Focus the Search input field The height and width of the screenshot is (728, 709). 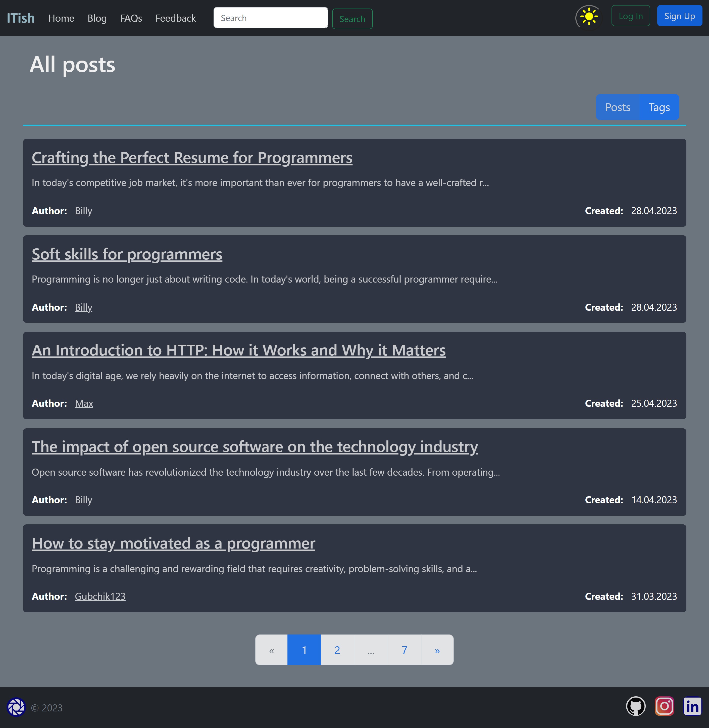point(270,18)
